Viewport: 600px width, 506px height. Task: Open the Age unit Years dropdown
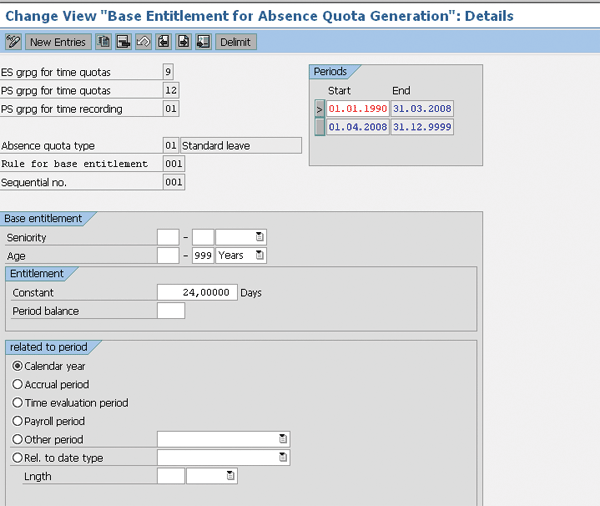(260, 255)
